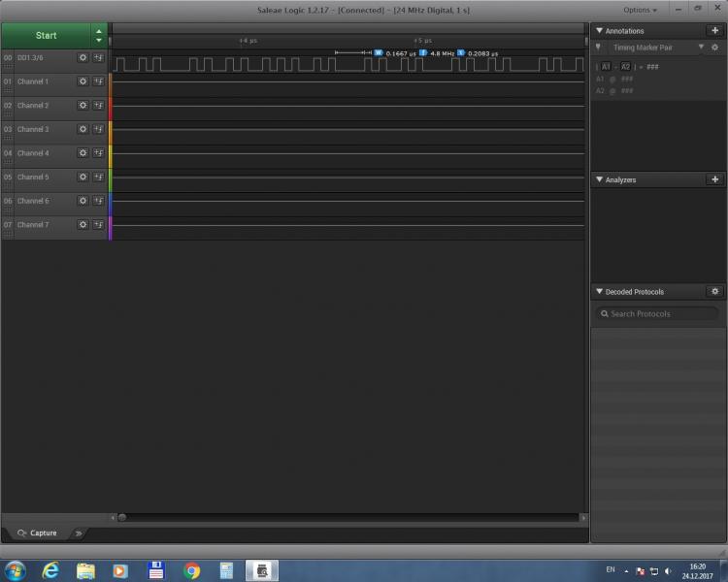Click the horizontal waveform scrollbar handle
Viewport: 728px width, 582px height.
click(x=121, y=517)
